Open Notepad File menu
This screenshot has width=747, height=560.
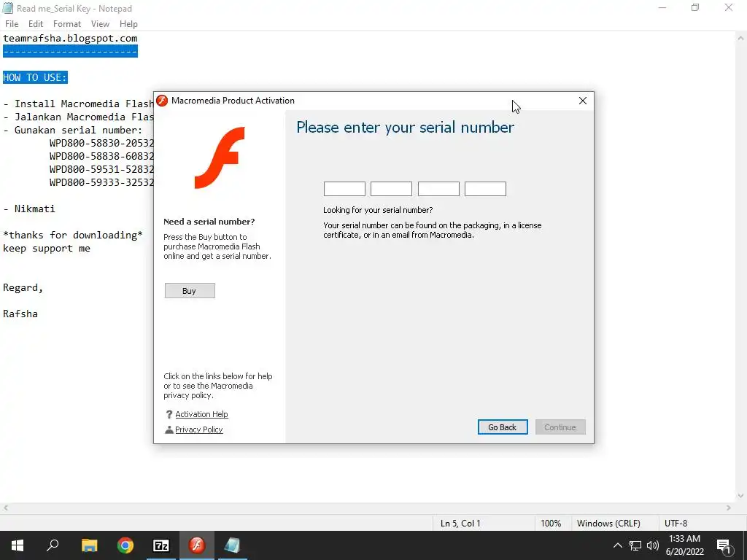pos(12,24)
